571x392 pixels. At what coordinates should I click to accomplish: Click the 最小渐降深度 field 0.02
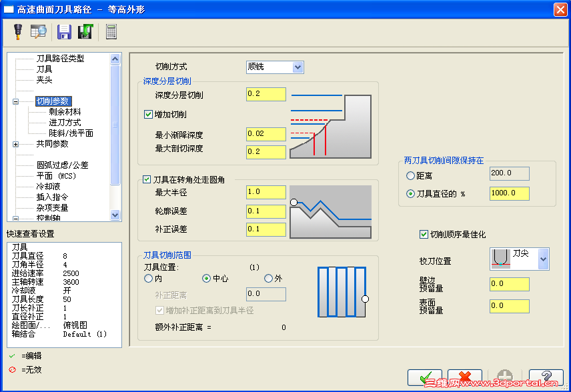266,134
